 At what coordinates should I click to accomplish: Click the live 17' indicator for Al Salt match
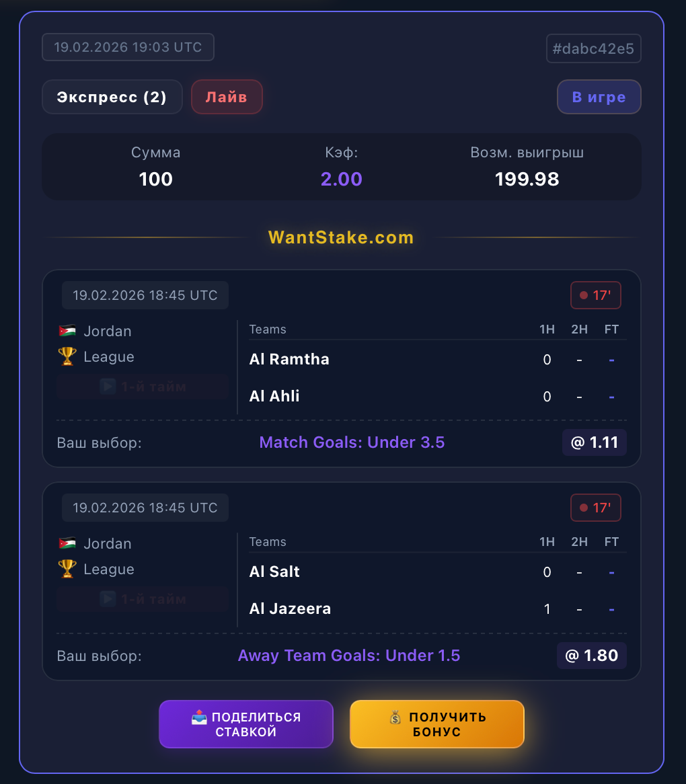[x=595, y=508]
